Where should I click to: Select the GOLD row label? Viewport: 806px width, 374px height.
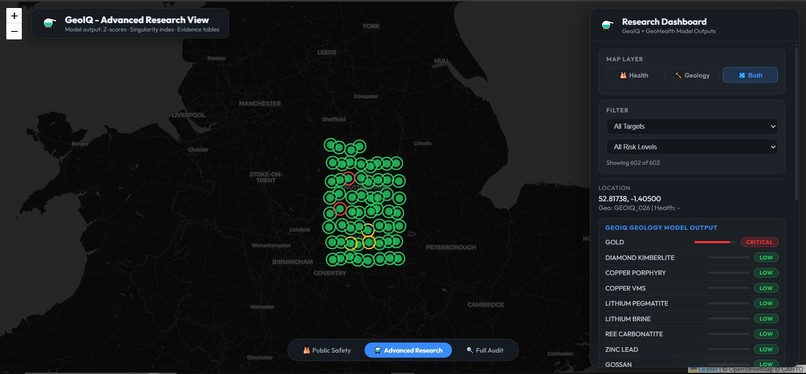614,242
